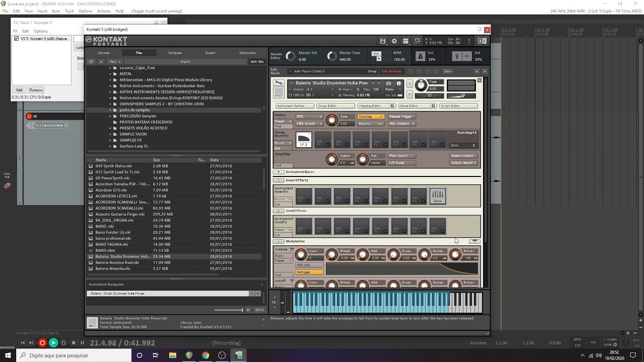Open the Instrument Options button

tap(295, 106)
